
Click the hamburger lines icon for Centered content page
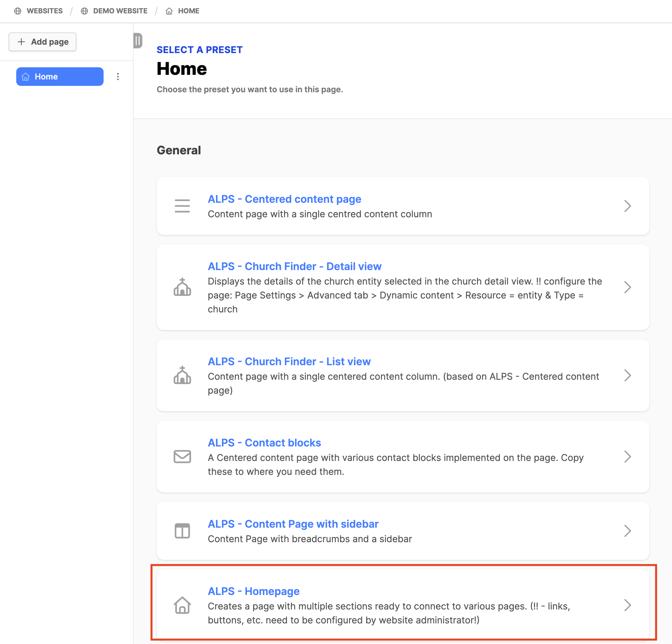click(x=182, y=206)
